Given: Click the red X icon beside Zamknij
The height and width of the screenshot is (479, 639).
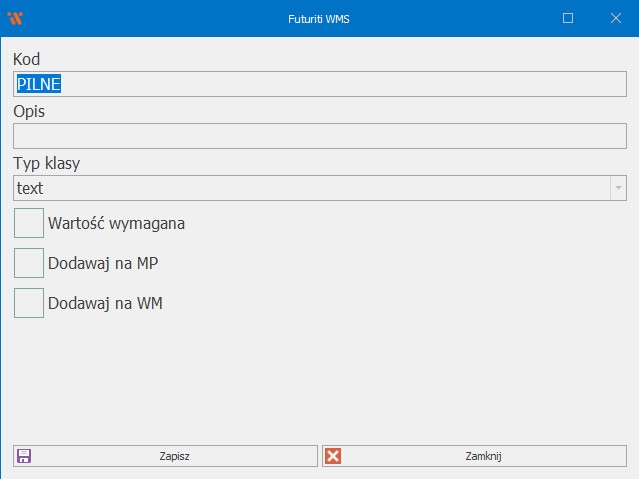Looking at the screenshot, I should [x=334, y=456].
